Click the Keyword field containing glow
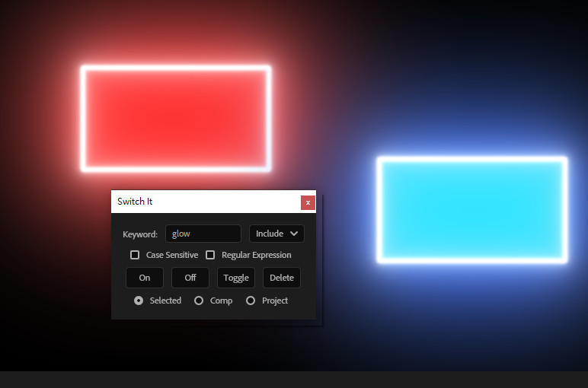 point(203,234)
